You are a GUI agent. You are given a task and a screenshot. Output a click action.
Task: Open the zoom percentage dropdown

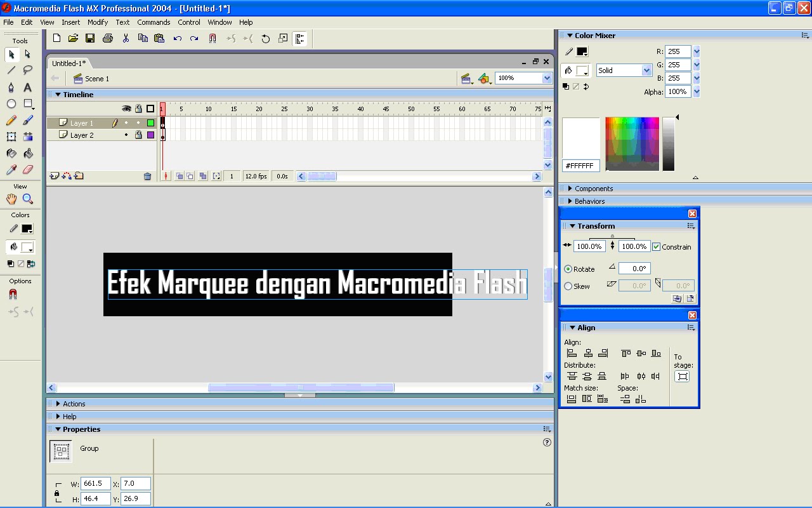pos(547,78)
